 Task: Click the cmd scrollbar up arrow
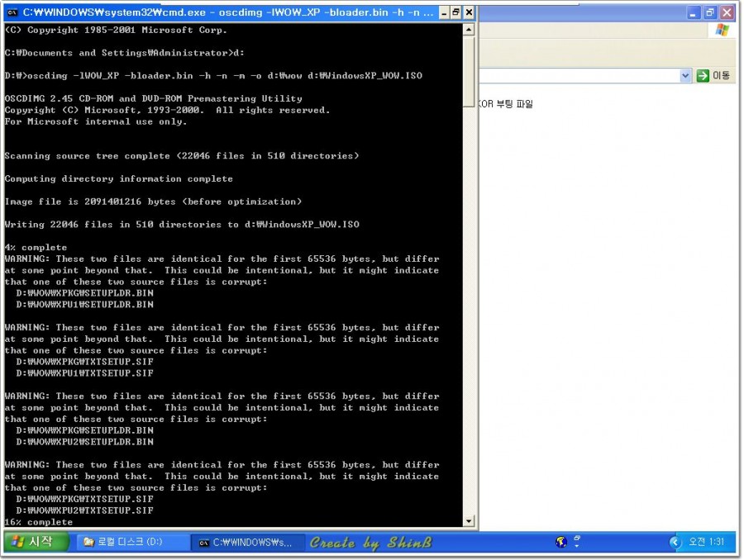click(469, 30)
